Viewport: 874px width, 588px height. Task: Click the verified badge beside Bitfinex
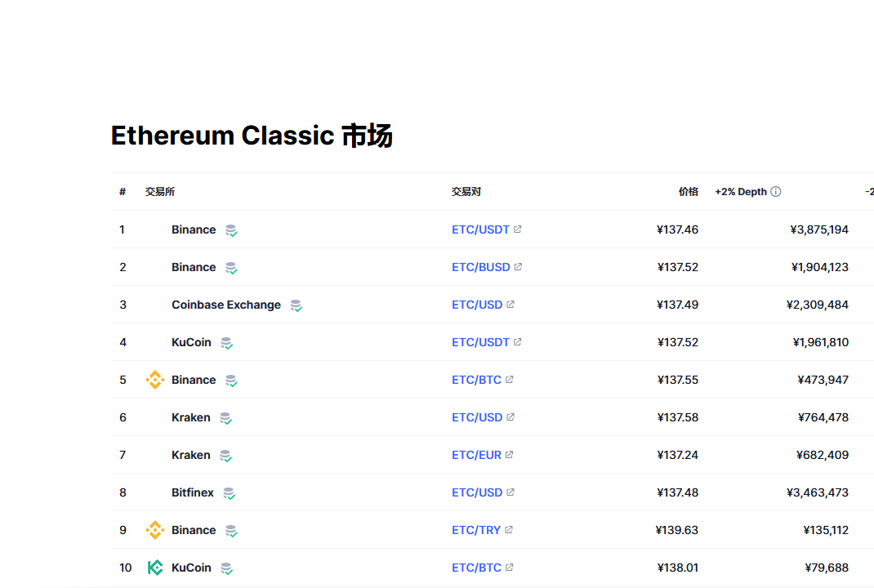coord(229,493)
